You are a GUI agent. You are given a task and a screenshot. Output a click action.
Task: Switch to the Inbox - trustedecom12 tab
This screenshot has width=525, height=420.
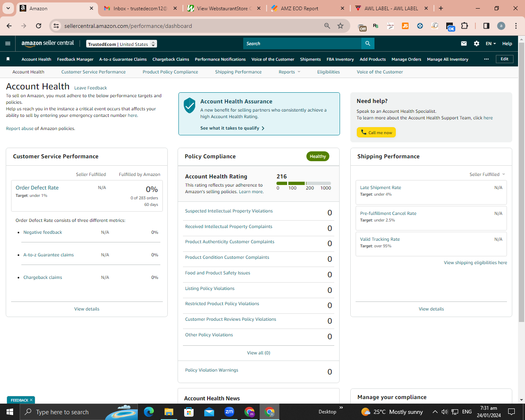click(141, 8)
